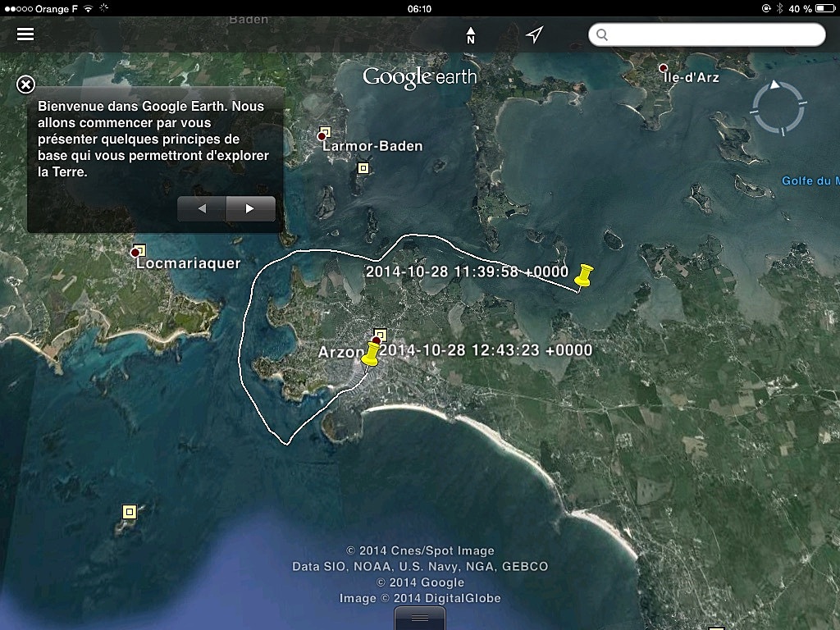Tap the square marker below Larmor-Baden label
Viewport: 840px width, 630px height.
tap(363, 168)
